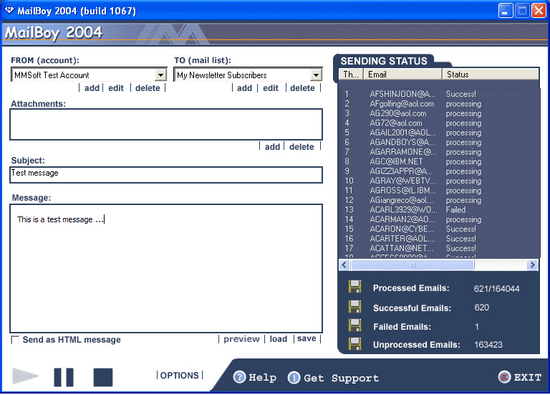Click the Get Support info icon
Viewport: 550px width, 395px height.
[x=294, y=377]
